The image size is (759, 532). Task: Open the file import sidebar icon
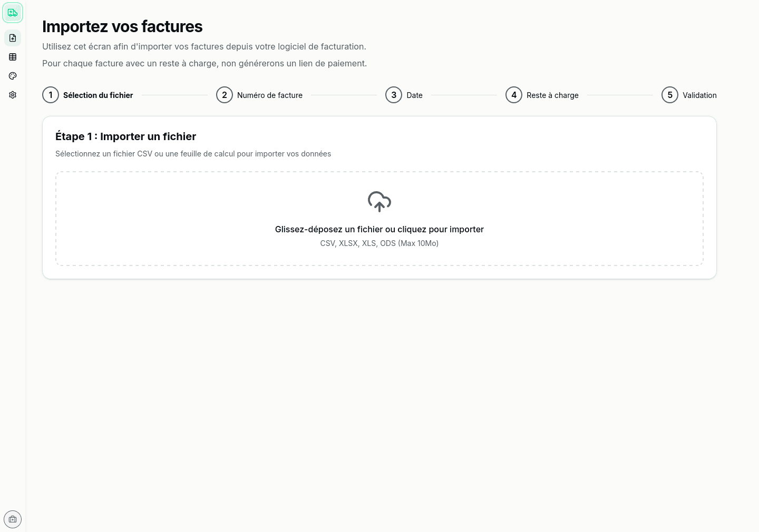[x=13, y=38]
